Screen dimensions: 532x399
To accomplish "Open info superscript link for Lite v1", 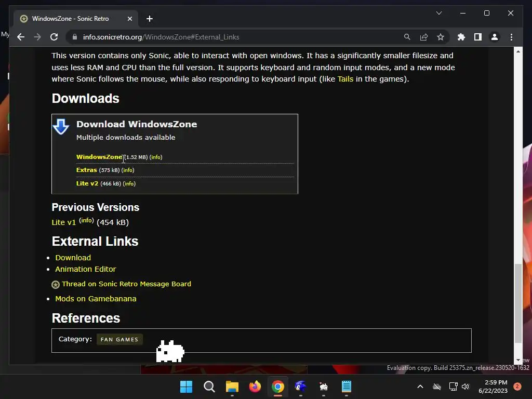I will pos(86,220).
